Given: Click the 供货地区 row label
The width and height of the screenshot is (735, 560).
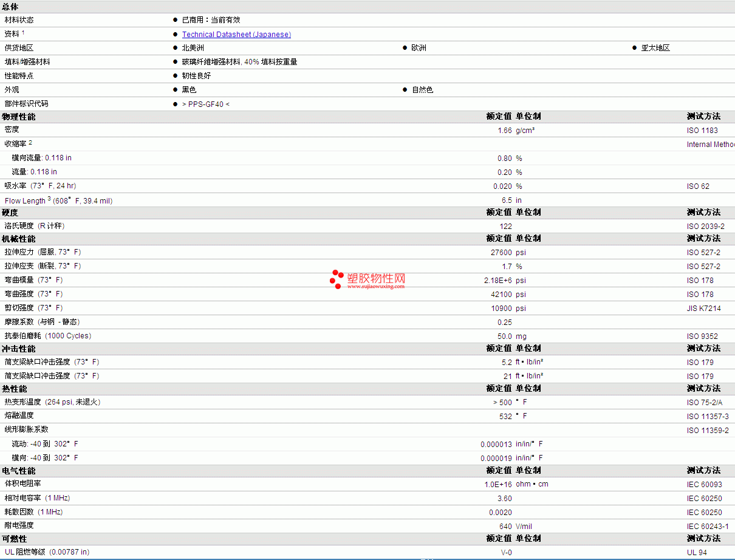Looking at the screenshot, I should point(19,48).
